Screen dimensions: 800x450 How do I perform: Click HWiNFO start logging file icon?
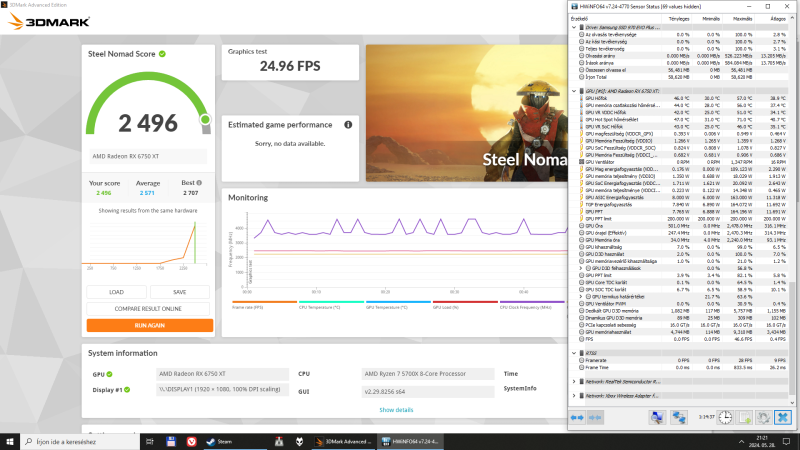745,417
